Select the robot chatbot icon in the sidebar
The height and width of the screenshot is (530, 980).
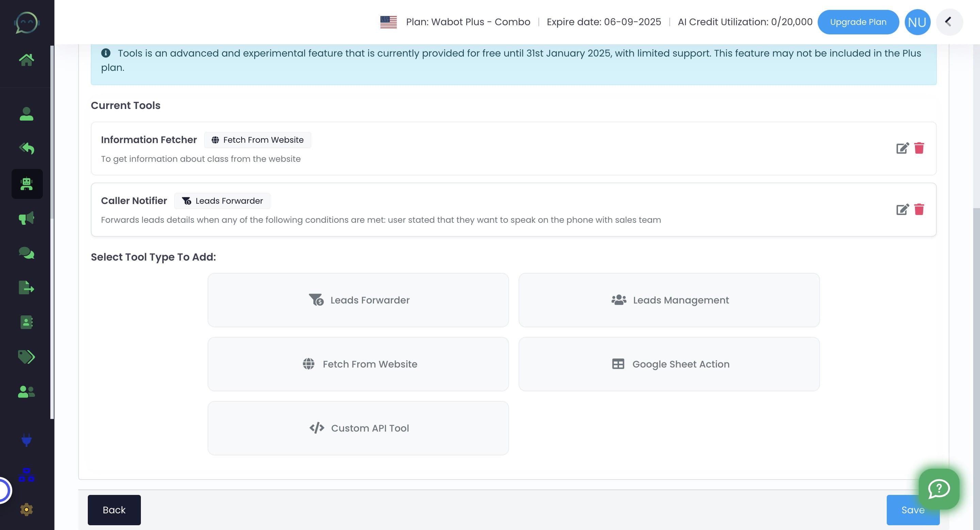(x=27, y=184)
